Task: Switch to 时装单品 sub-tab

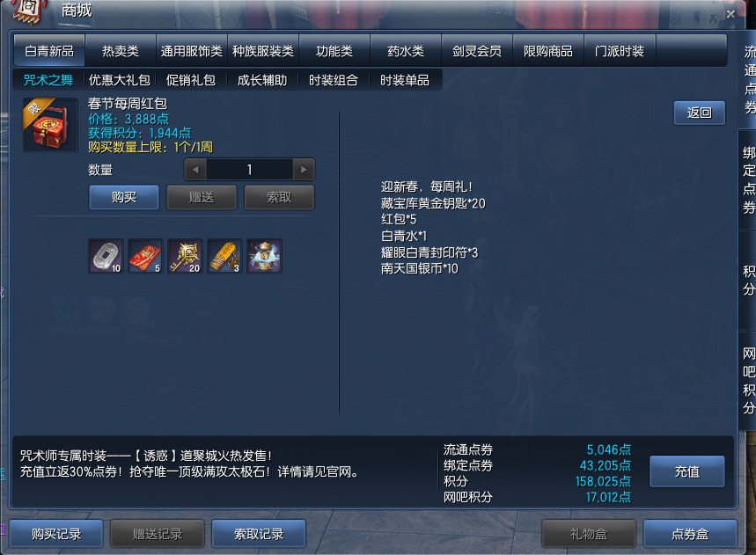Action: pyautogui.click(x=405, y=80)
